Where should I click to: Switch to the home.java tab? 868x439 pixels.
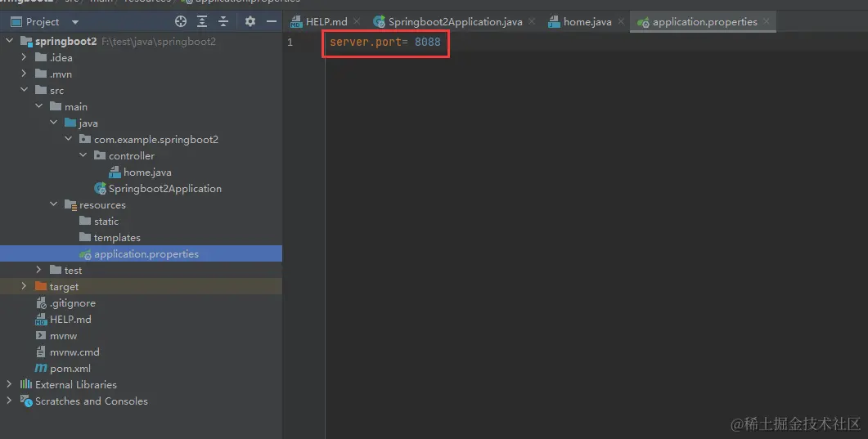[587, 22]
